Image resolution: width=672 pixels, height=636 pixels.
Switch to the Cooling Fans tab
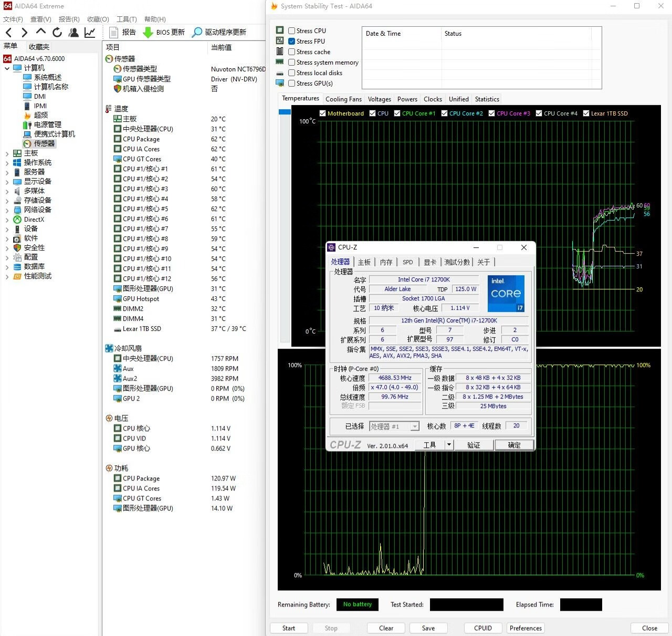pyautogui.click(x=343, y=99)
